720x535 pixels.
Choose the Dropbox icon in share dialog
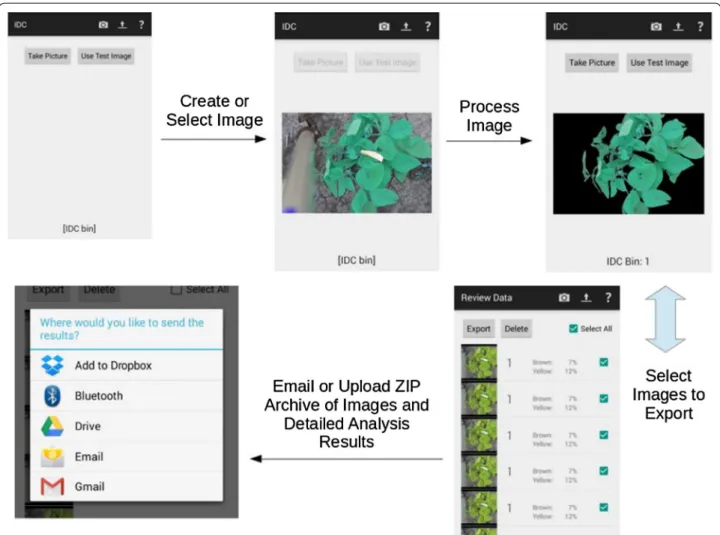pos(52,366)
